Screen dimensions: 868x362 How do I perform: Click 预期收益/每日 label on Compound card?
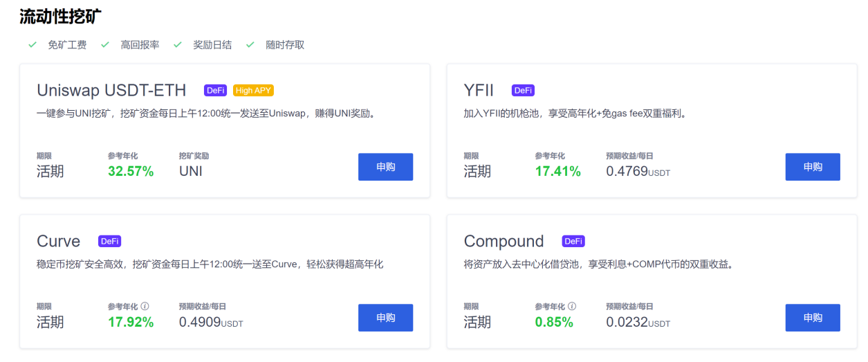tap(629, 306)
